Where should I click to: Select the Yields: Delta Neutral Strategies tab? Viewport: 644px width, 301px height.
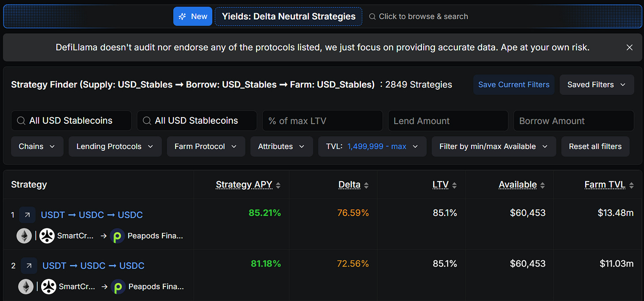click(x=288, y=16)
